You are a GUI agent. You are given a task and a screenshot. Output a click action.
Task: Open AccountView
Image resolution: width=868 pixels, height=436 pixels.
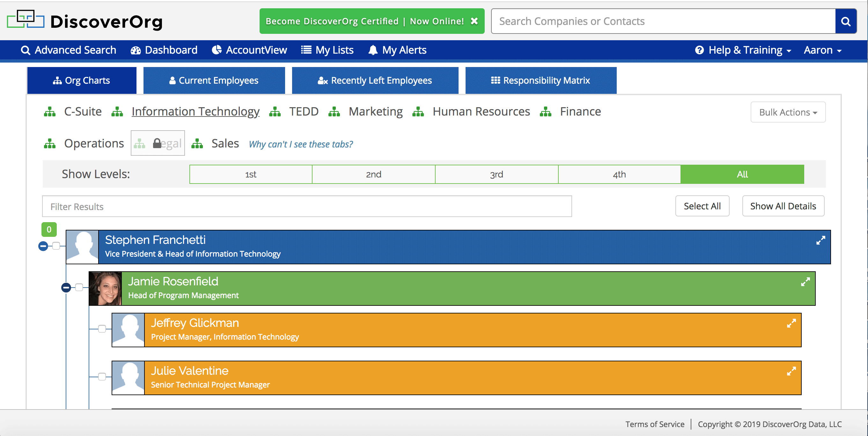point(249,50)
